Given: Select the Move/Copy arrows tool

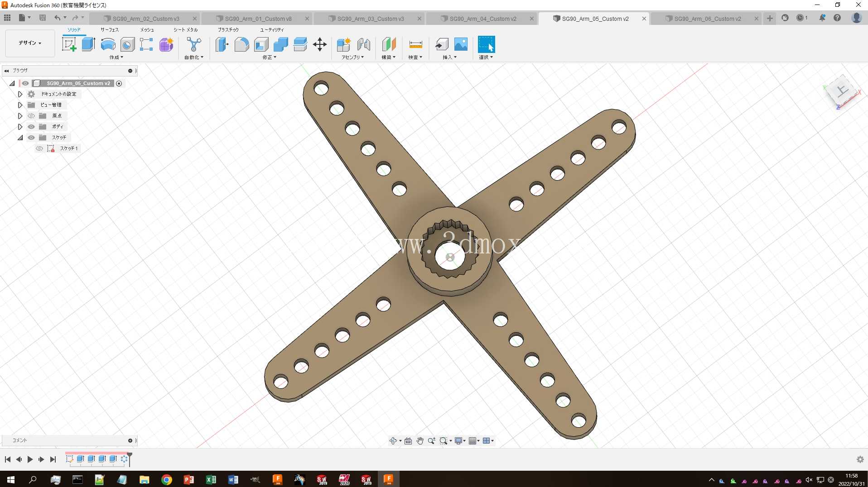Looking at the screenshot, I should 320,44.
